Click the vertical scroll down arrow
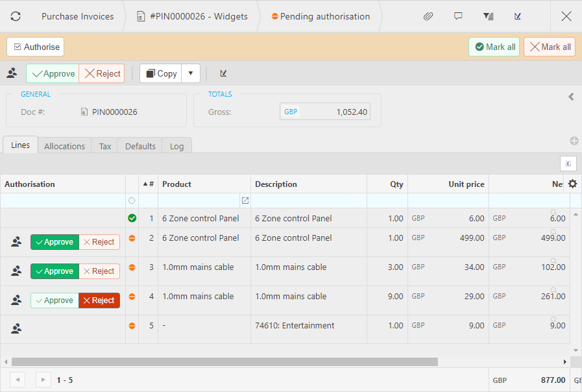The image size is (582, 392). (576, 350)
